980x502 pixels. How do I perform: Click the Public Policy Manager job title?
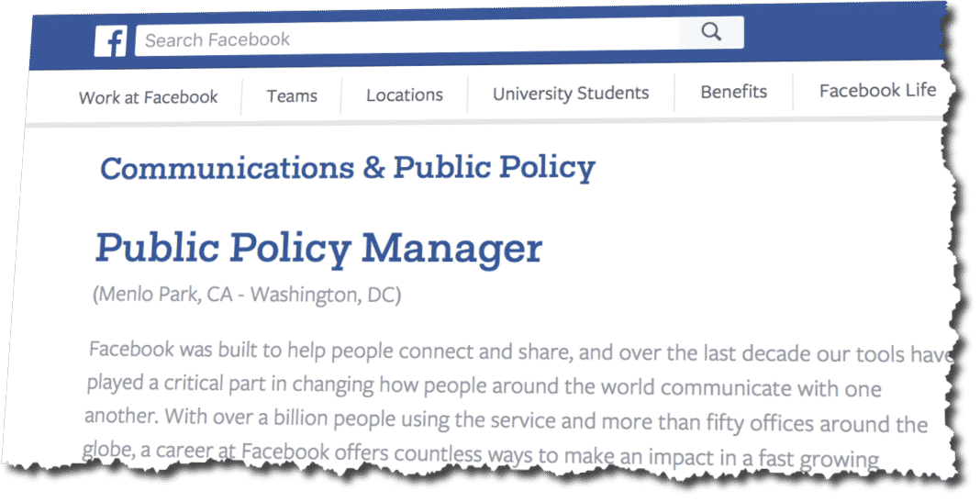pos(318,250)
